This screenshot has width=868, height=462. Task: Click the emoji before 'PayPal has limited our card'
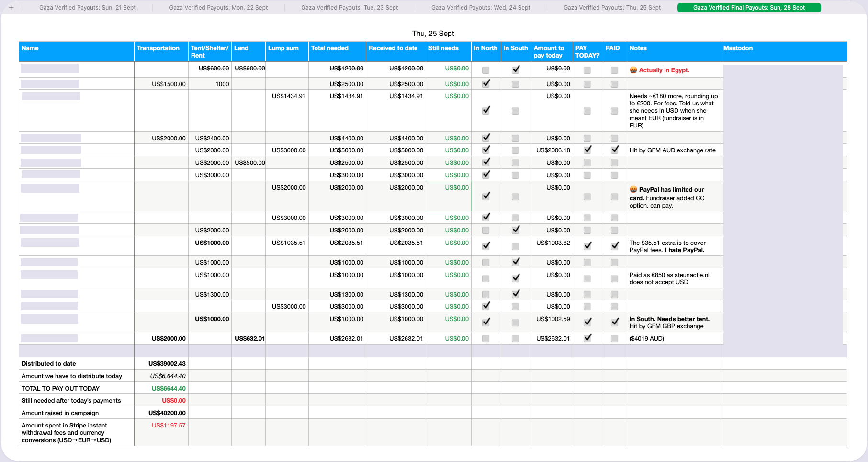point(633,189)
